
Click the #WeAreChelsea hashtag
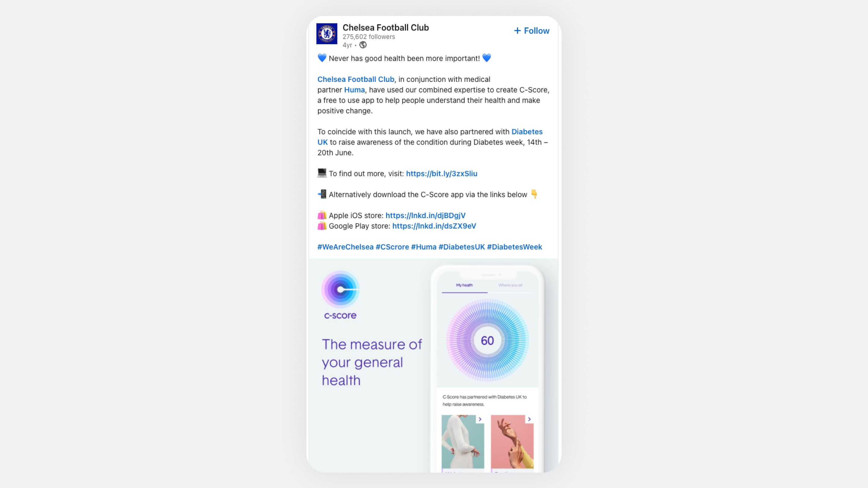coord(345,247)
